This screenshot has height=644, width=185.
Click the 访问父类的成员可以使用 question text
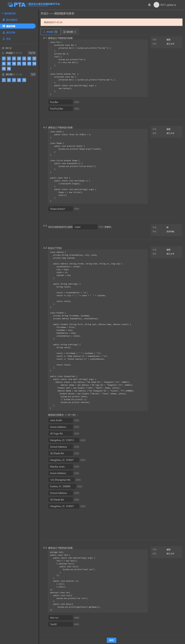[60, 227]
